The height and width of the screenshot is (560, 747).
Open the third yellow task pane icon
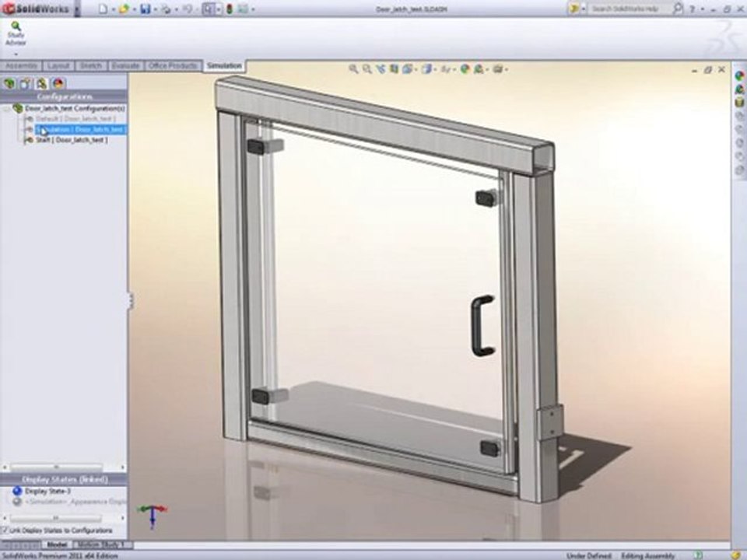pyautogui.click(x=739, y=102)
